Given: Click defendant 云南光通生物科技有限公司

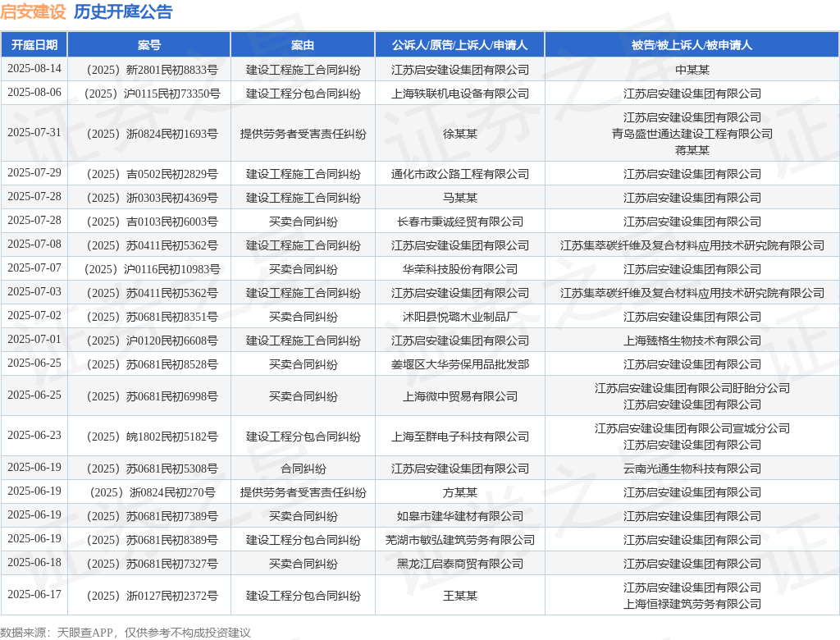Looking at the screenshot, I should (x=692, y=469).
